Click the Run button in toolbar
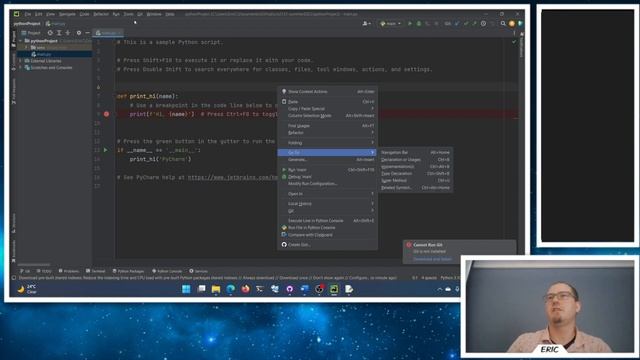 click(410, 24)
